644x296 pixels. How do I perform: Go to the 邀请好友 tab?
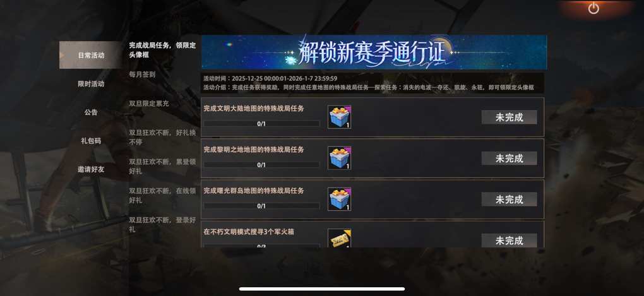point(91,169)
